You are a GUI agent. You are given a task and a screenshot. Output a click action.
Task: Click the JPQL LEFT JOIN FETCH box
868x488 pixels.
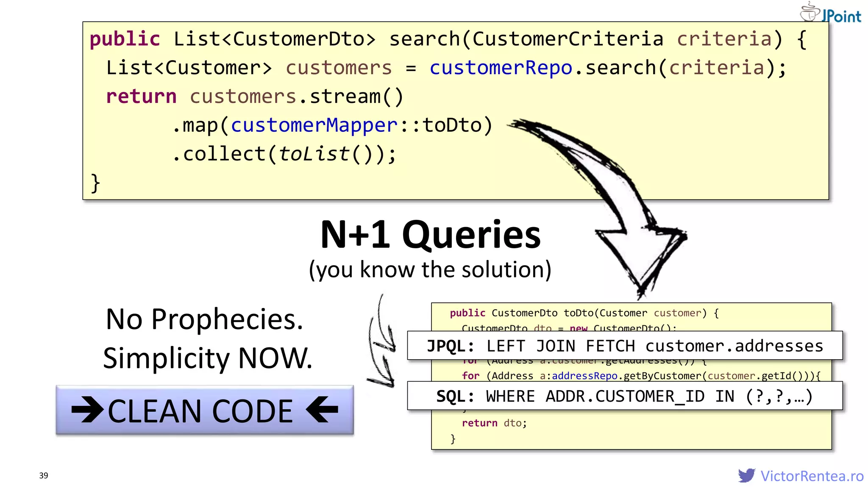pyautogui.click(x=625, y=346)
